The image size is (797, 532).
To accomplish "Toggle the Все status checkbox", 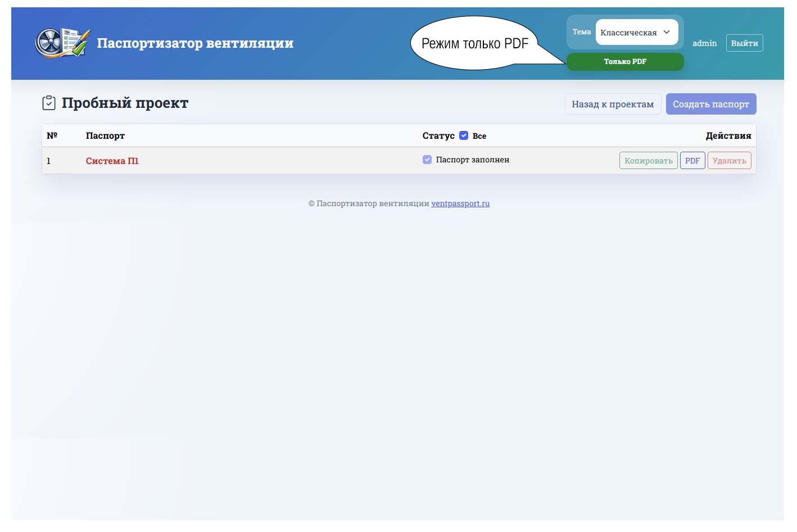I will [464, 135].
